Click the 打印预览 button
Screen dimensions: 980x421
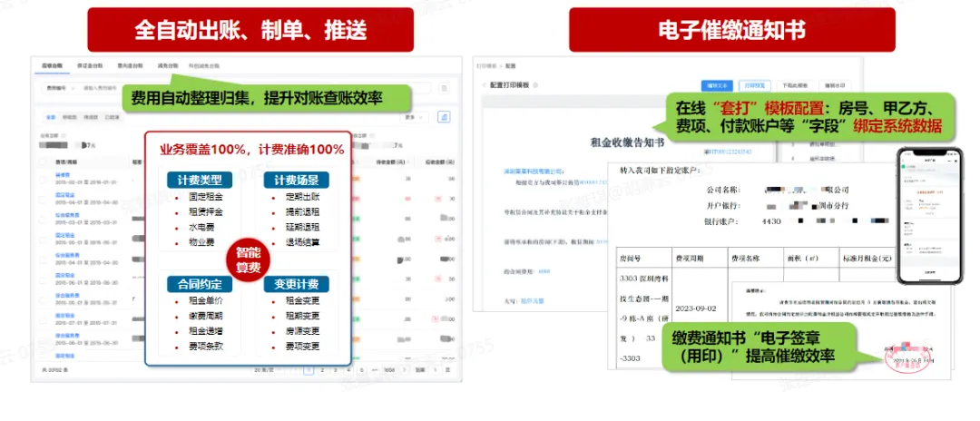(754, 85)
